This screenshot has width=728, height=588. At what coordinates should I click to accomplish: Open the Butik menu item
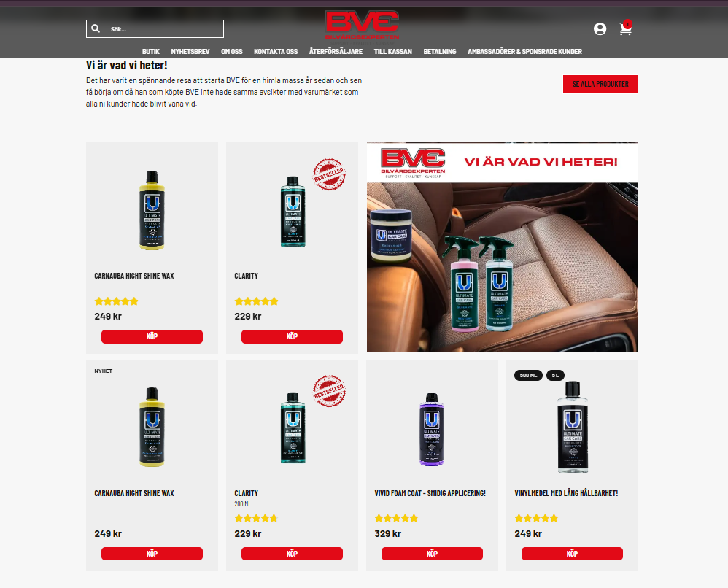151,52
